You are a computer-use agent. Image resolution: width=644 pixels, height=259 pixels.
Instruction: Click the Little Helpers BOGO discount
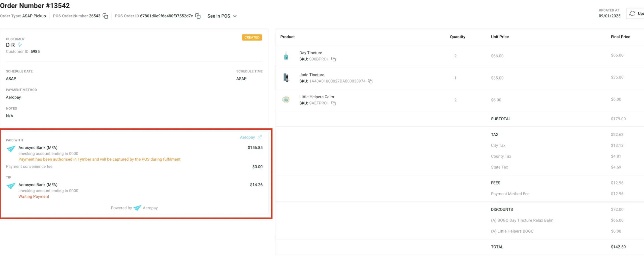click(x=512, y=231)
